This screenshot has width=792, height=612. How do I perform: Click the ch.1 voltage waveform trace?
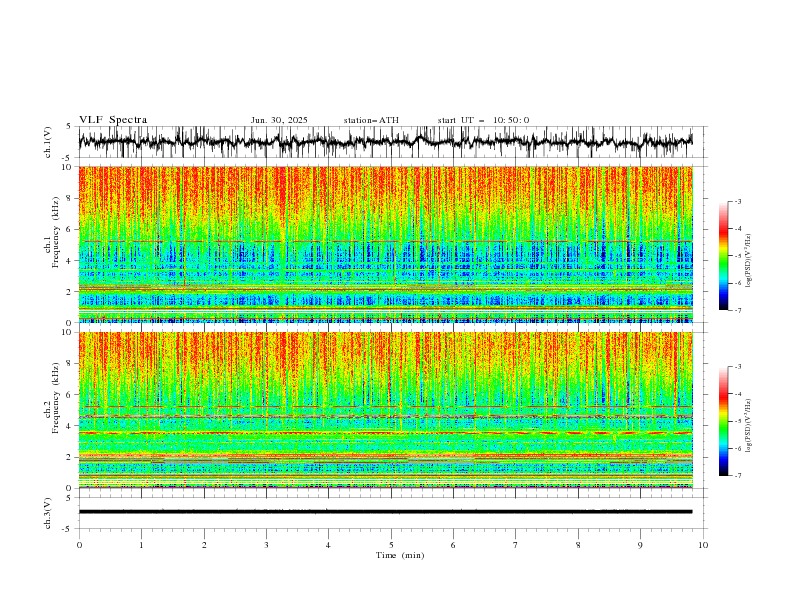coord(385,142)
